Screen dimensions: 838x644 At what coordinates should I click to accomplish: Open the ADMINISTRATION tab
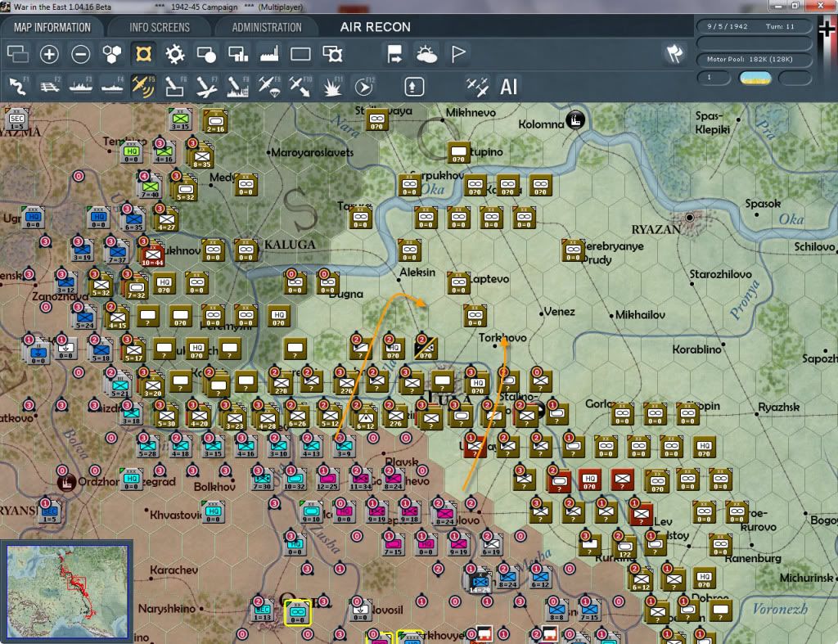[267, 27]
